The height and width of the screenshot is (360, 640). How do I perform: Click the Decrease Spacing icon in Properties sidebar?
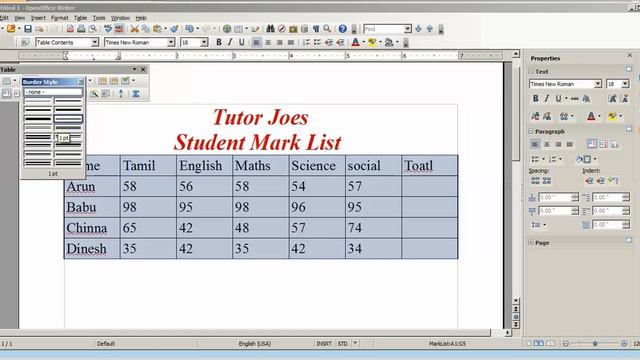coord(547,180)
